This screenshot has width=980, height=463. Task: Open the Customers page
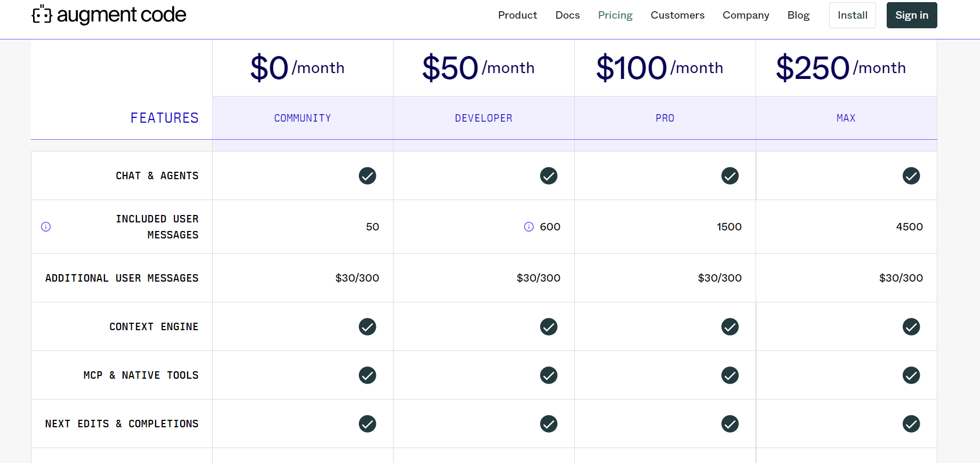click(677, 15)
